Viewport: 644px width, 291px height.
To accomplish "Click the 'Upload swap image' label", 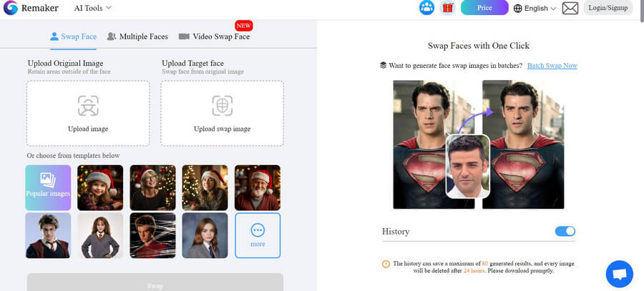I will tap(223, 129).
